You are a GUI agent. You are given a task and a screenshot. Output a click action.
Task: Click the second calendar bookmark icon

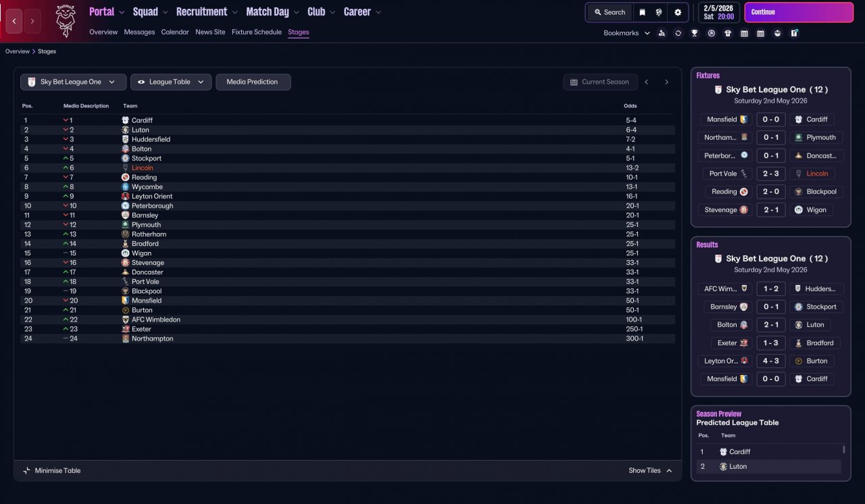760,33
